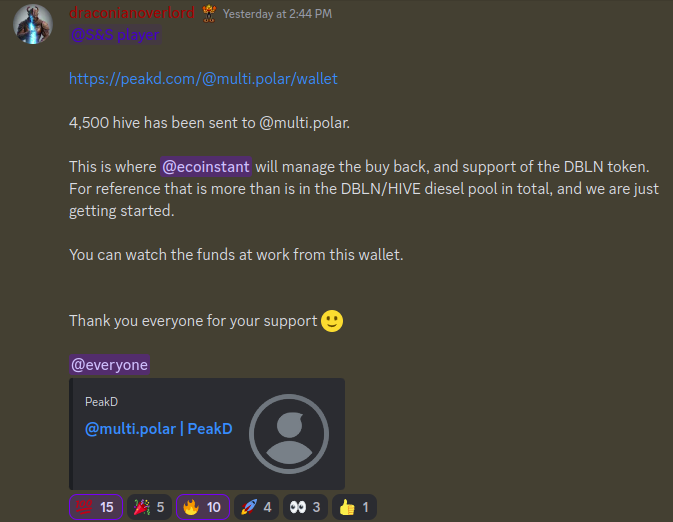Click the draconianoverlord username
Image resolution: width=673 pixels, height=522 pixels.
(x=132, y=13)
